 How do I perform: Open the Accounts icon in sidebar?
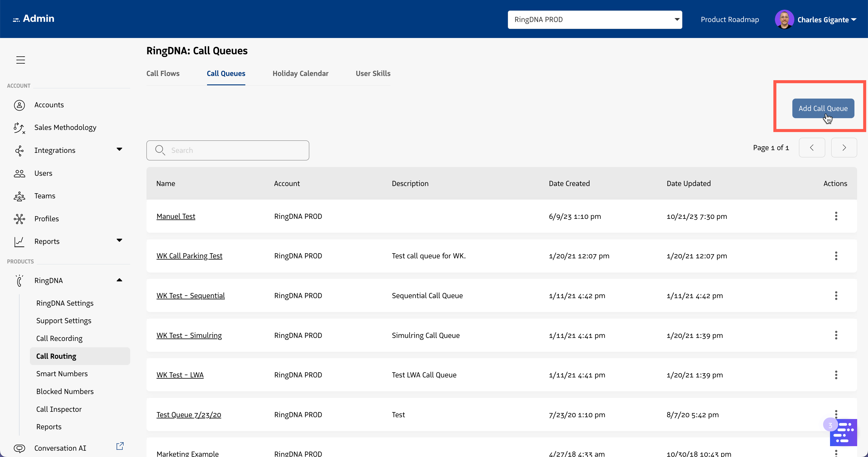point(19,105)
